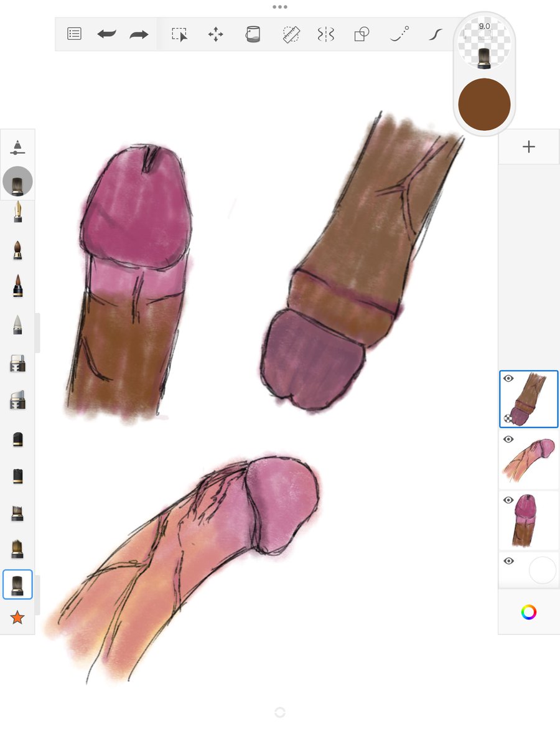Screen dimensions: 560x747
Task: Tap the lower brush palette side handle
Action: (37, 595)
